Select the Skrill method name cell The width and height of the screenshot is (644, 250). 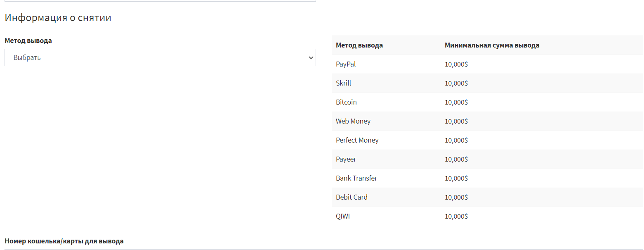pyautogui.click(x=343, y=83)
